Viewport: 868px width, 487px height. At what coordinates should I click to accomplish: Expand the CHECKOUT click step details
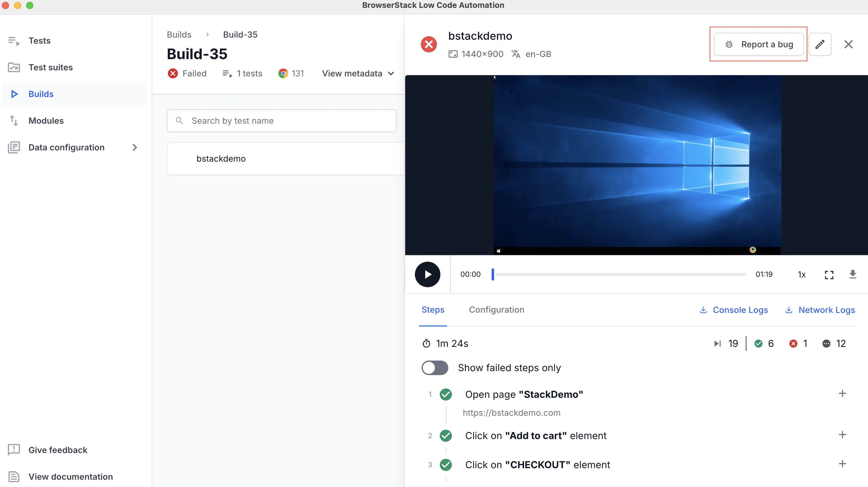842,464
